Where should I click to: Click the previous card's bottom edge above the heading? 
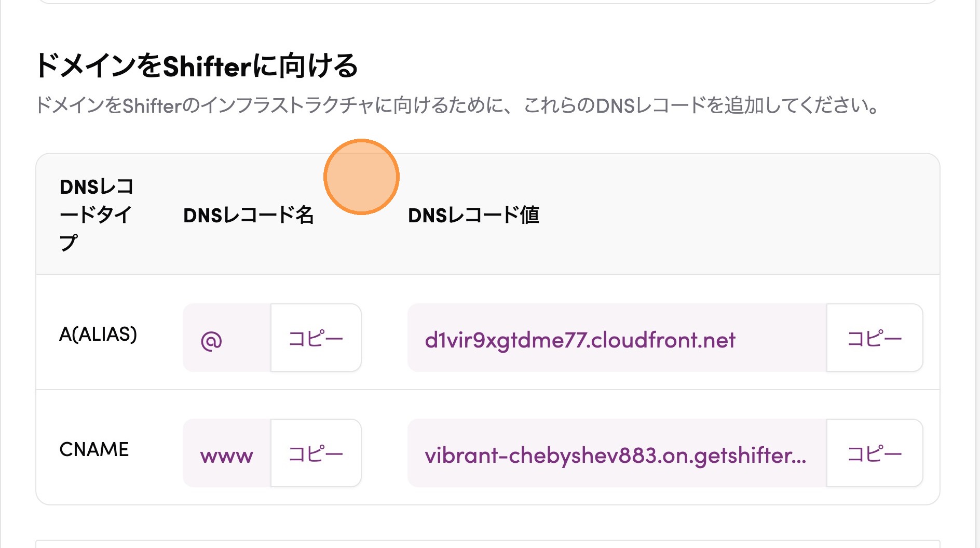coord(488,3)
